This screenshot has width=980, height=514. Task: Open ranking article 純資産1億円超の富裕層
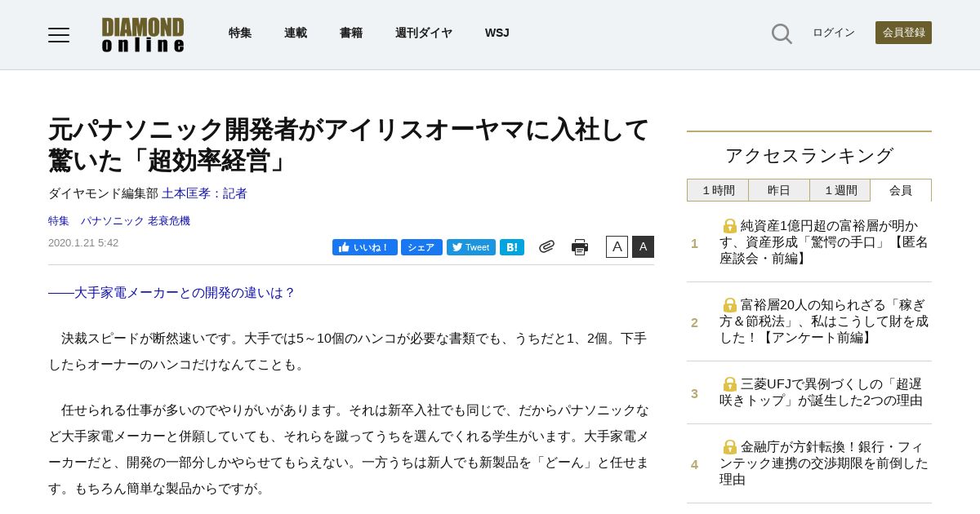click(824, 242)
